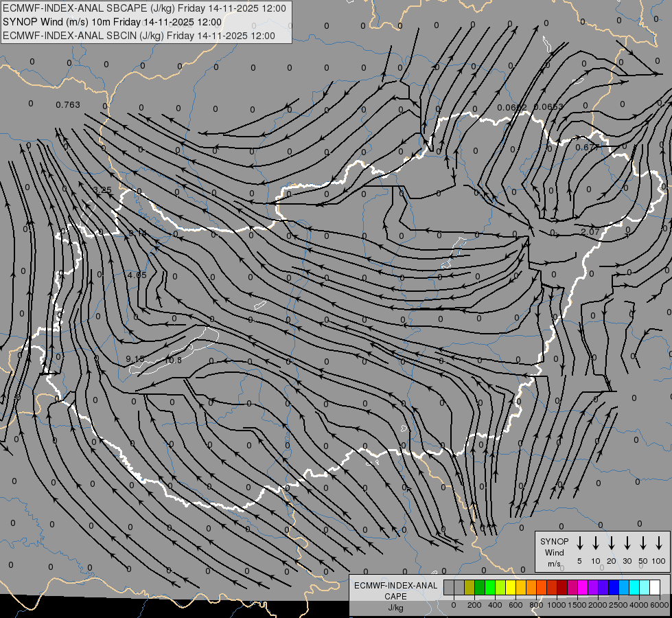Click the 400 tick label on CAPE scale

pyautogui.click(x=495, y=605)
